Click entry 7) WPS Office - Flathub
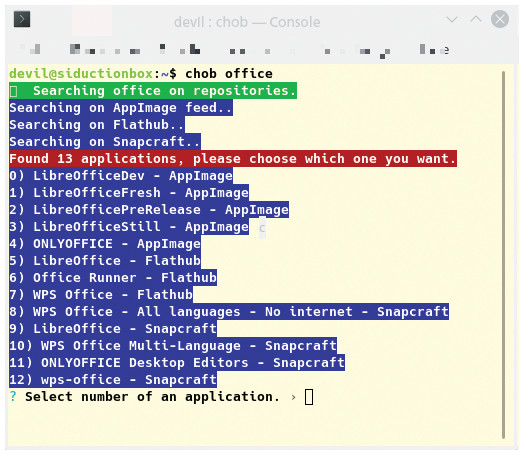This screenshot has width=524, height=455. (x=101, y=295)
